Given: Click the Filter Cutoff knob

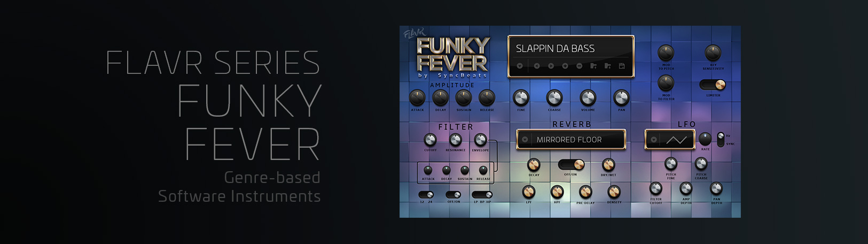Looking at the screenshot, I should (430, 140).
